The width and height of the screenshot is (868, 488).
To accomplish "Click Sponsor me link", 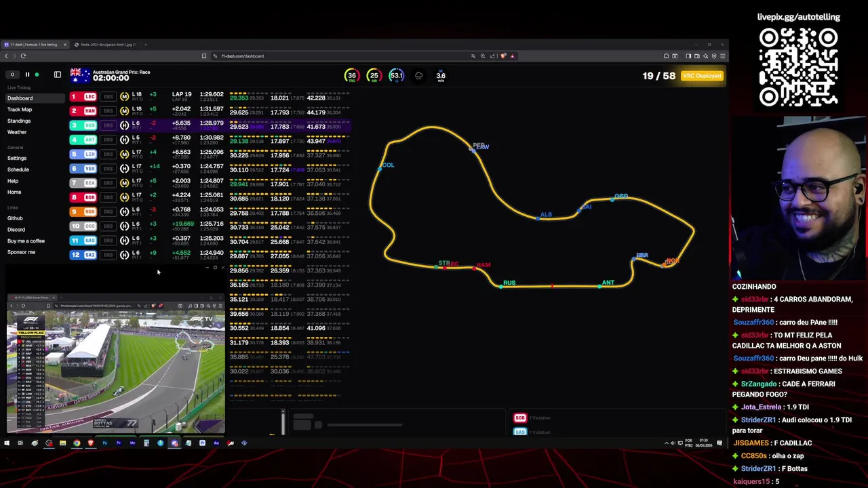I will 21,252.
